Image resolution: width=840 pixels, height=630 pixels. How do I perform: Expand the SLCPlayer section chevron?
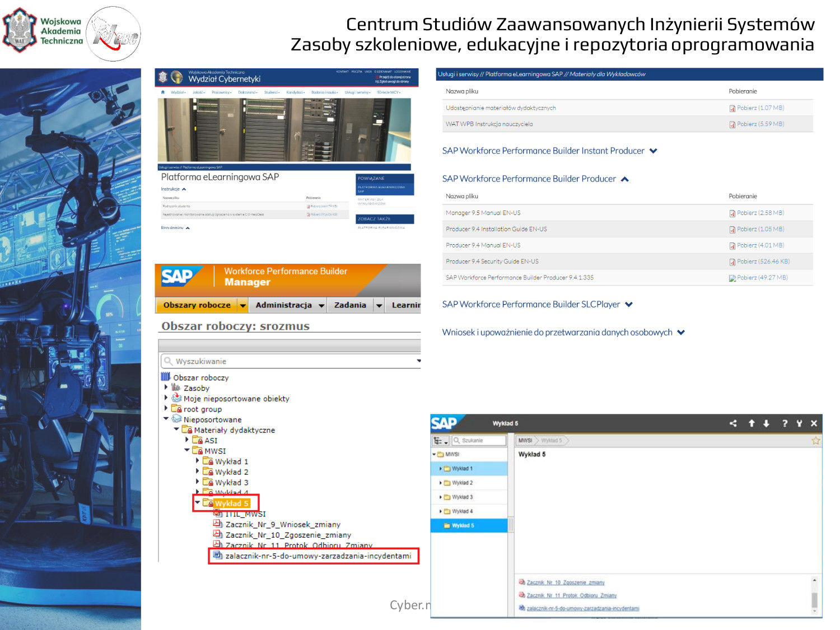(629, 305)
